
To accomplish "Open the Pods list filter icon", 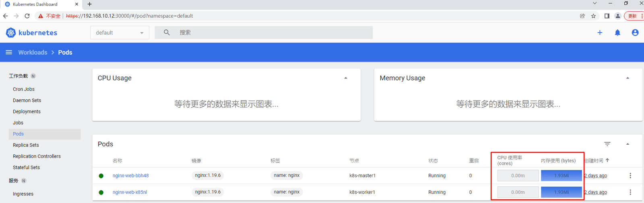I will [607, 144].
